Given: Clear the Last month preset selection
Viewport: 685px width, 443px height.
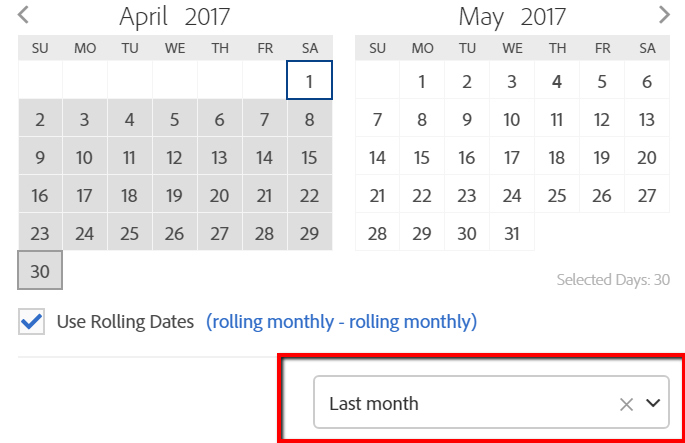Looking at the screenshot, I should click(626, 404).
